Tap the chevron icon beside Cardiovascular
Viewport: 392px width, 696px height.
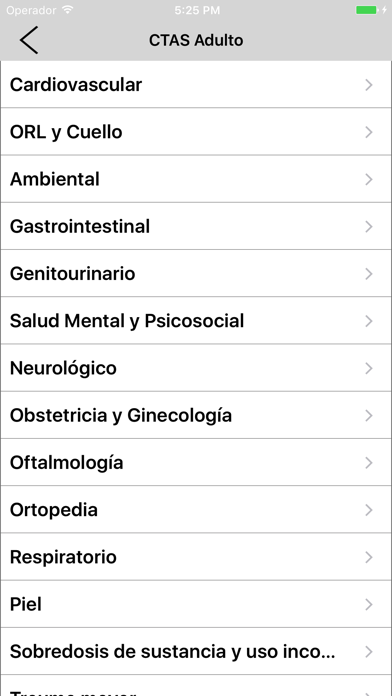click(368, 85)
